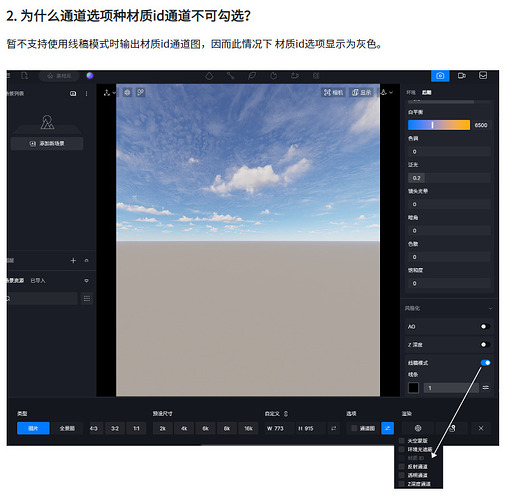The image size is (529, 500).
Task: Choose the 4k preset size button
Action: 184,428
